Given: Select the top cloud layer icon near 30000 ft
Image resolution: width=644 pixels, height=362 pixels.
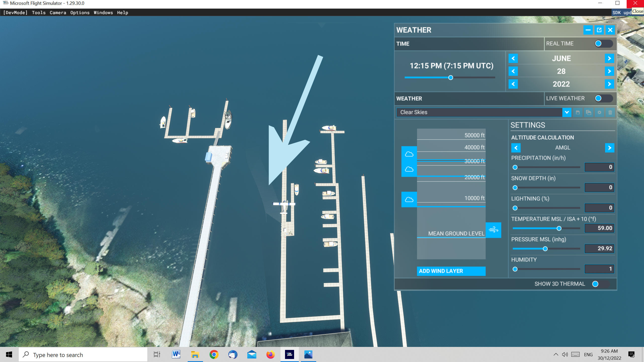Looking at the screenshot, I should click(409, 154).
